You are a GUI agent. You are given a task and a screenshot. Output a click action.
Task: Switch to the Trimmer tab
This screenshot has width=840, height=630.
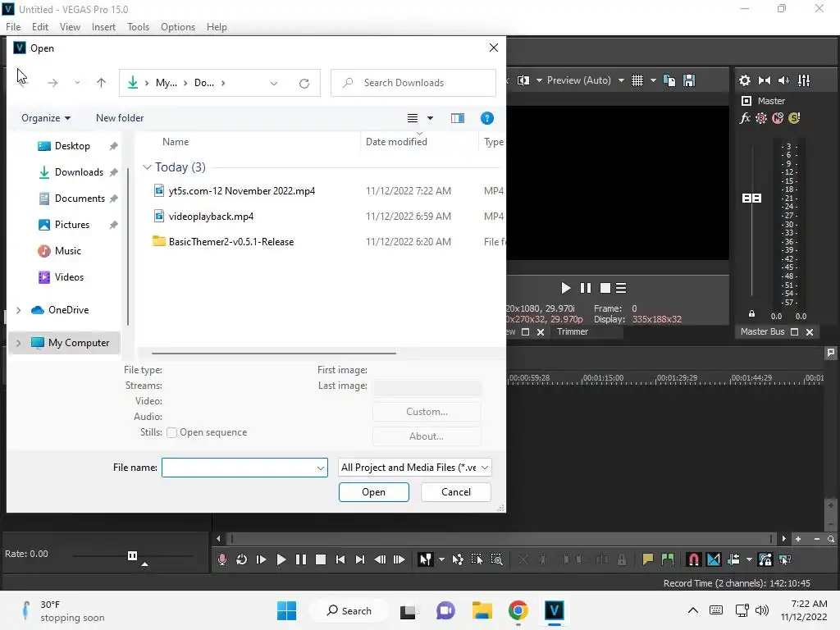[572, 331]
